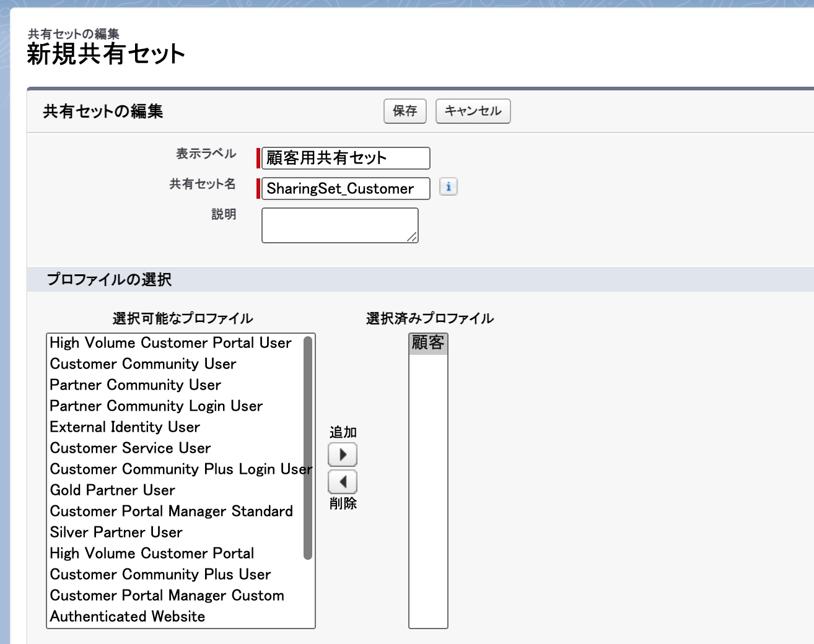Select 顧客 in the selected profiles list
The image size is (814, 644).
[x=428, y=343]
